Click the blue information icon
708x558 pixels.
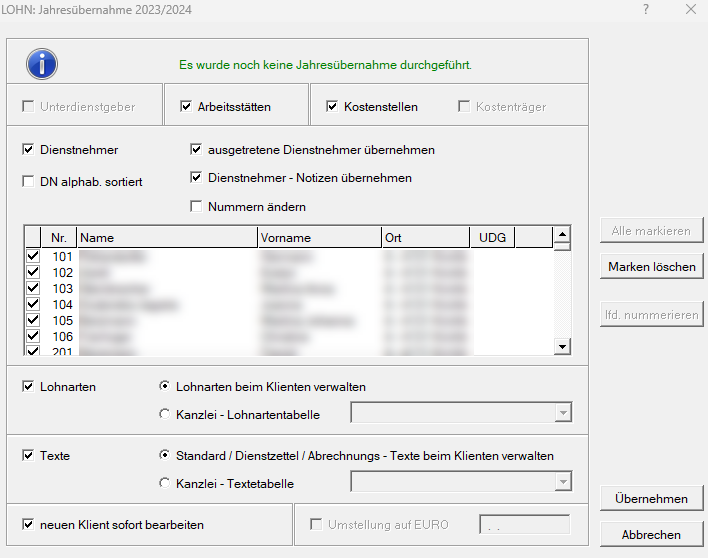point(42,64)
